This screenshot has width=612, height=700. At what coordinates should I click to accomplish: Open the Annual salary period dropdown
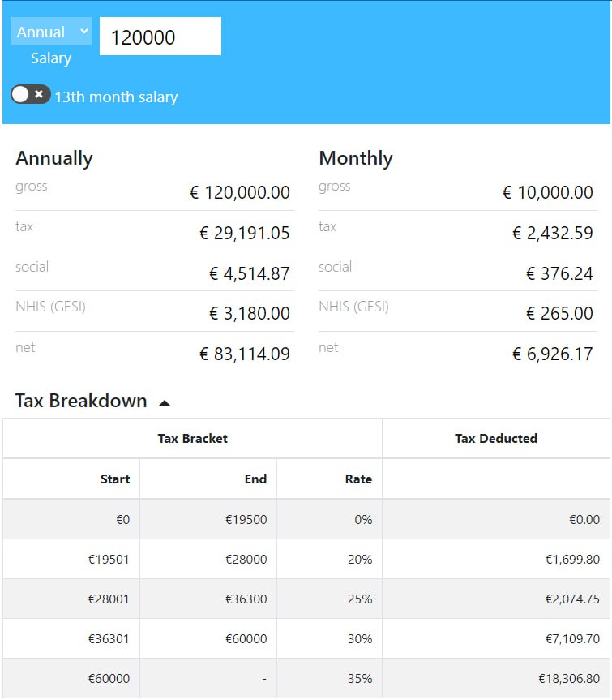(51, 32)
